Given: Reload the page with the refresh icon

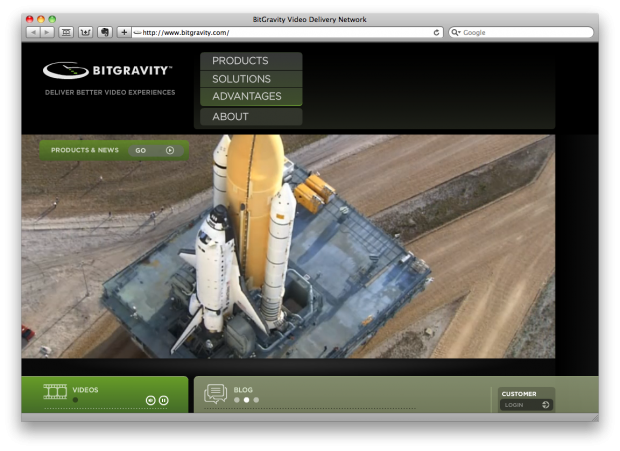Looking at the screenshot, I should click(436, 32).
